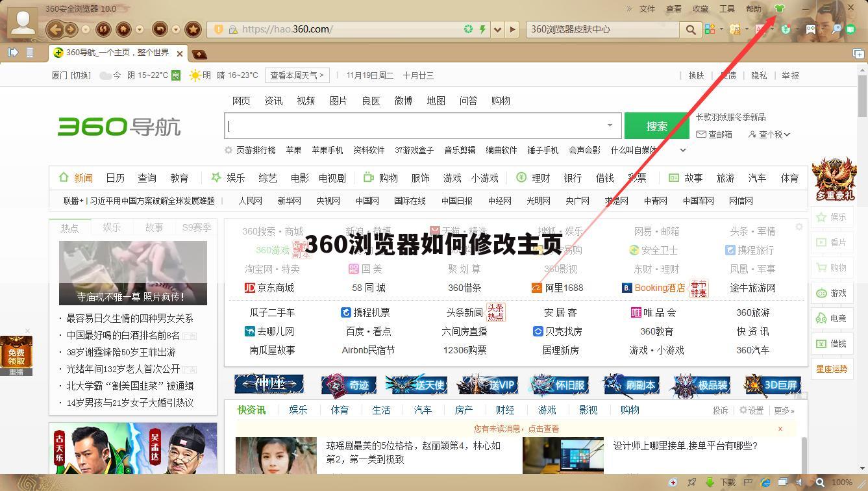Click the refresh page button
The image size is (868, 491).
click(x=103, y=29)
